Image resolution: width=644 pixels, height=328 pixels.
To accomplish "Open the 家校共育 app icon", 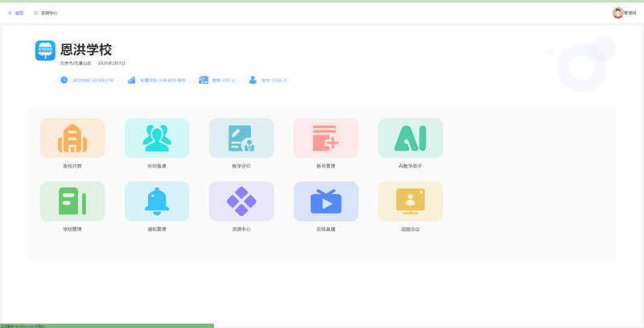I will tap(72, 138).
